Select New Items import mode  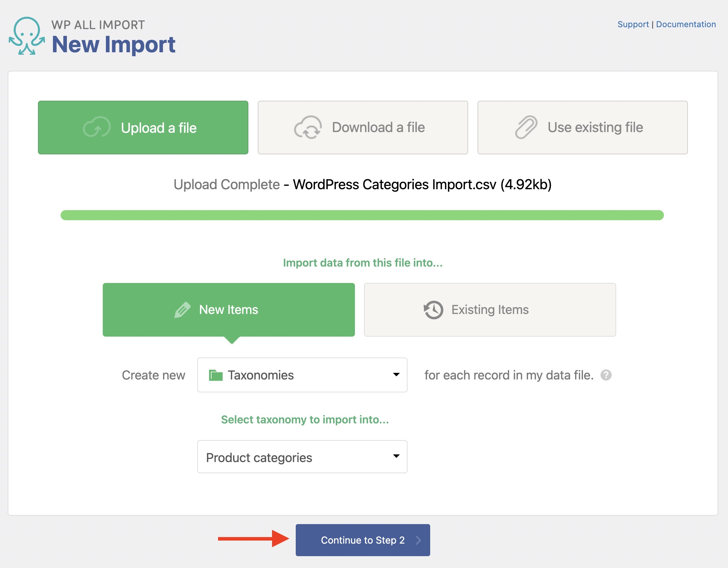[229, 310]
